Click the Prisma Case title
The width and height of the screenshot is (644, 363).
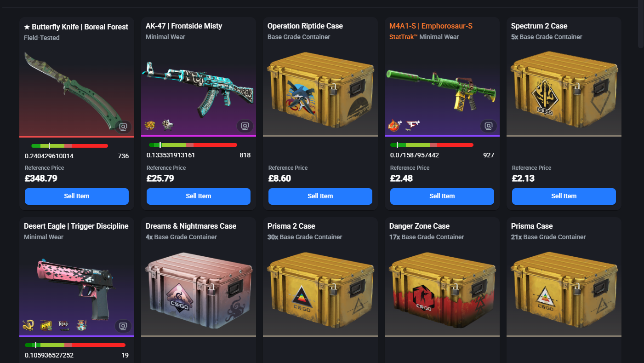point(532,226)
